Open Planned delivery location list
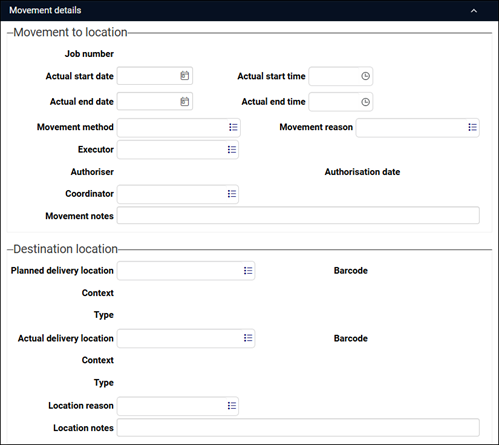This screenshot has width=499, height=445. click(x=248, y=270)
